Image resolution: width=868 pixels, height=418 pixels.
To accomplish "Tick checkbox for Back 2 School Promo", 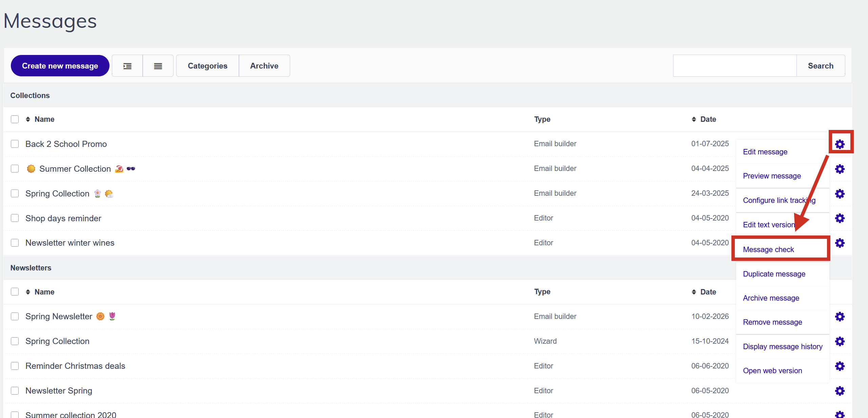I will click(15, 144).
